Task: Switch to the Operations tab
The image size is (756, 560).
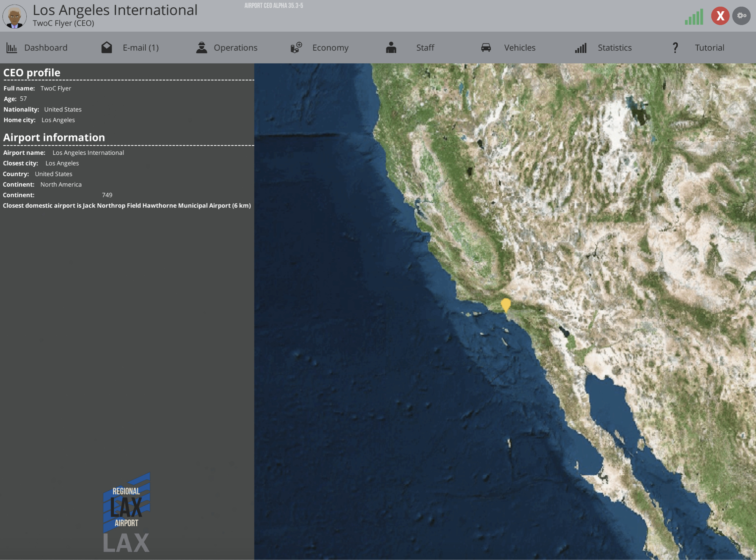Action: pyautogui.click(x=236, y=48)
